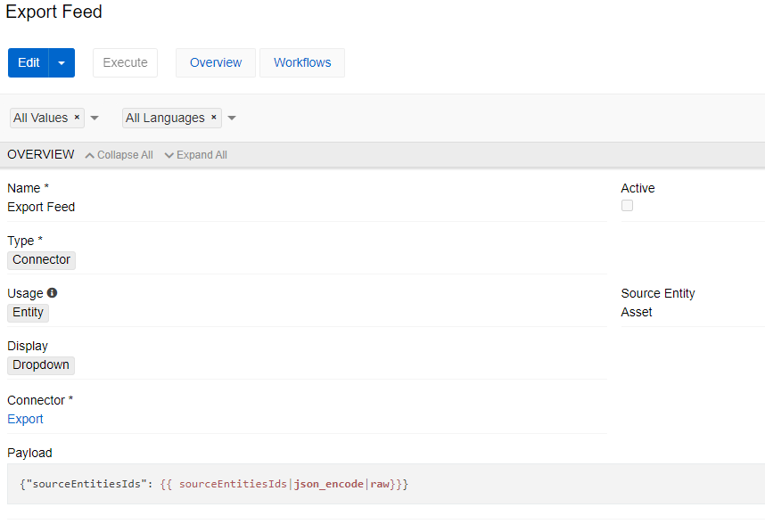Collapse all sections via Collapse All
This screenshot has width=765, height=532.
pos(124,155)
